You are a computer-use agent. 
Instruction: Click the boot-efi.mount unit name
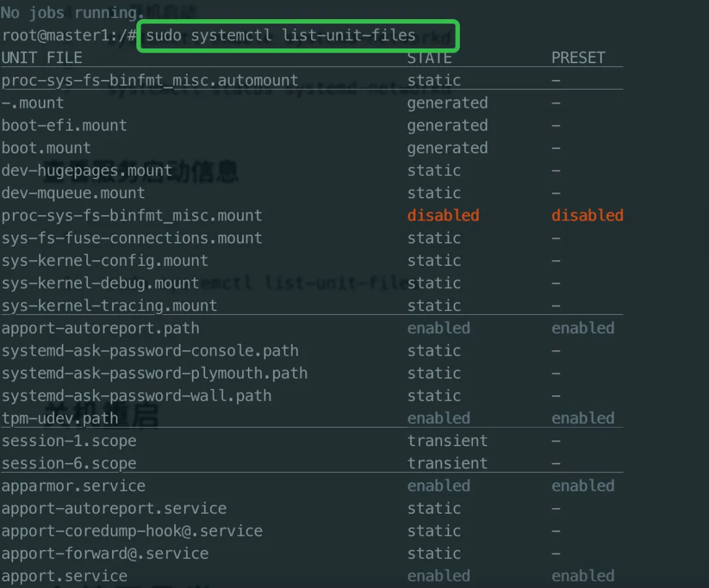point(64,125)
